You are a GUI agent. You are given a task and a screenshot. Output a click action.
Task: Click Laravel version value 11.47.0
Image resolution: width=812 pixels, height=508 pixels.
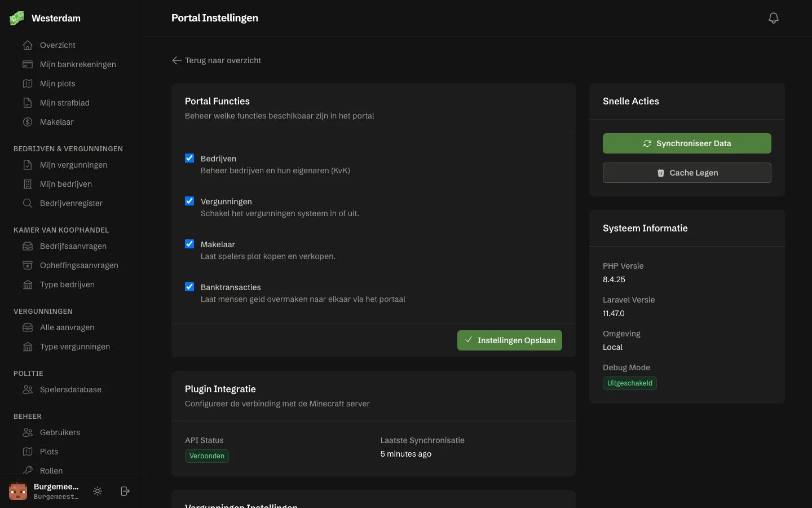tap(614, 313)
